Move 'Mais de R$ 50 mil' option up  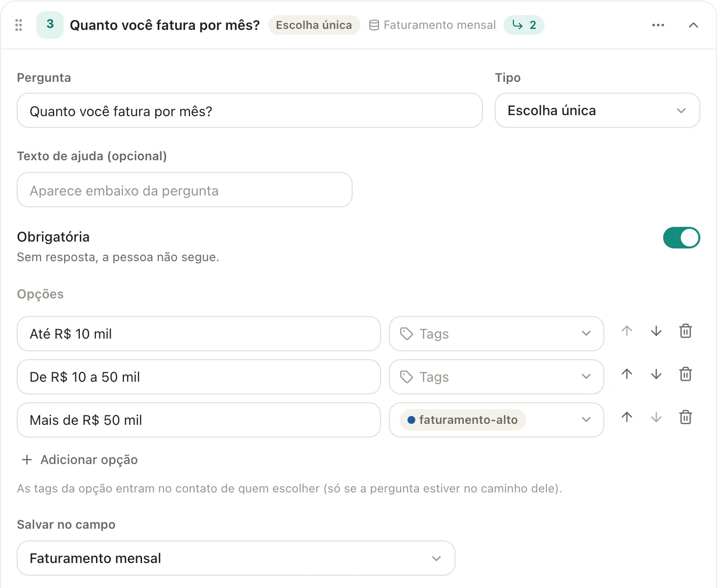627,417
